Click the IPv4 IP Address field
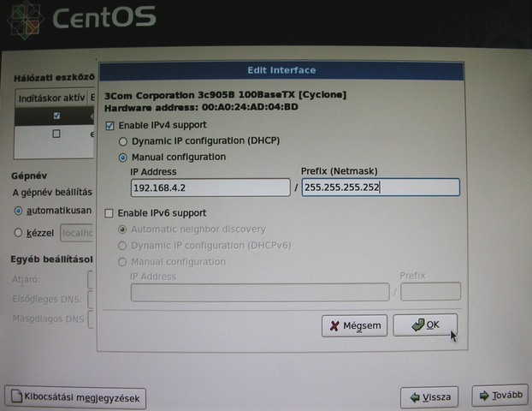The width and height of the screenshot is (532, 411). coord(210,188)
